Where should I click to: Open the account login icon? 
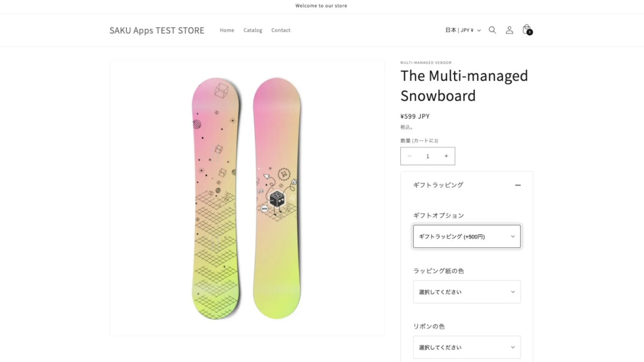tap(509, 30)
